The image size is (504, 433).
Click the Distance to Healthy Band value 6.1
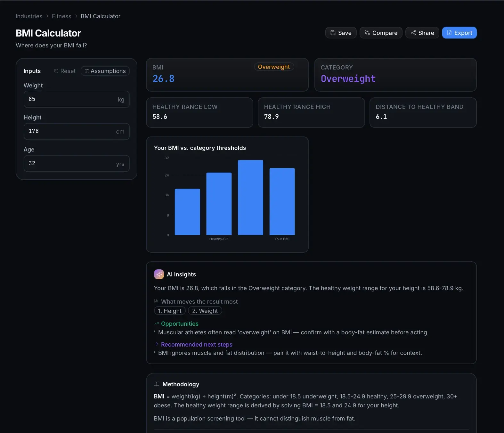[x=381, y=117]
